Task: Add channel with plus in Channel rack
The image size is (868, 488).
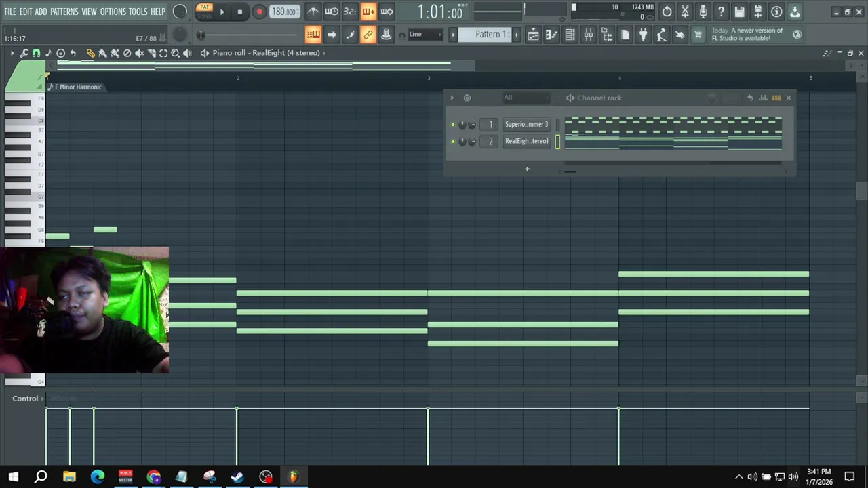Action: point(527,169)
